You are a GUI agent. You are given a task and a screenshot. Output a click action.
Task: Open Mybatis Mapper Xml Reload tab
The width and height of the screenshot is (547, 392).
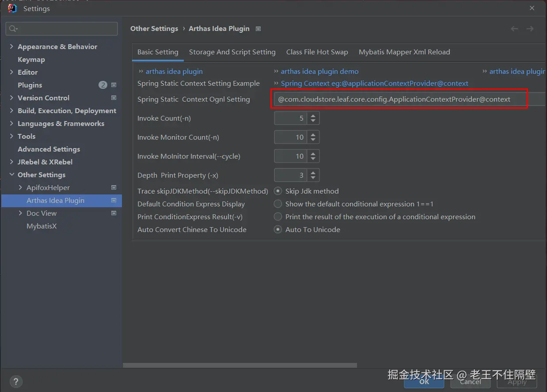click(404, 52)
